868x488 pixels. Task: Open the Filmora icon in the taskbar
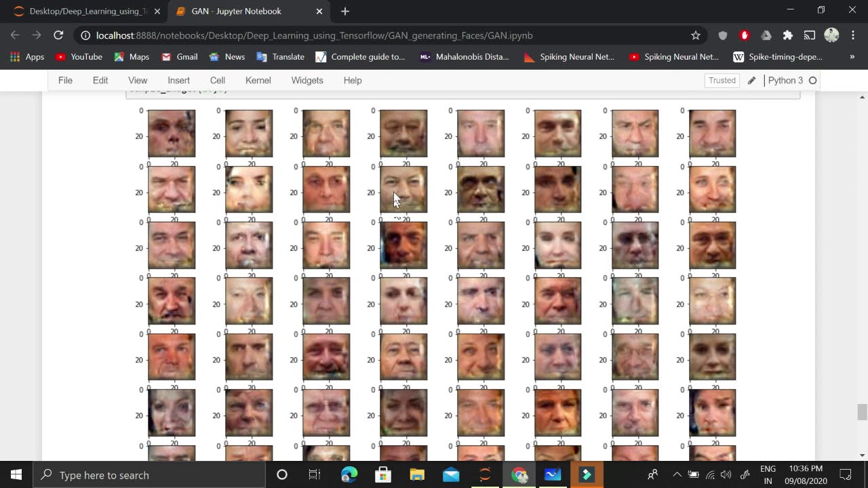tap(587, 474)
